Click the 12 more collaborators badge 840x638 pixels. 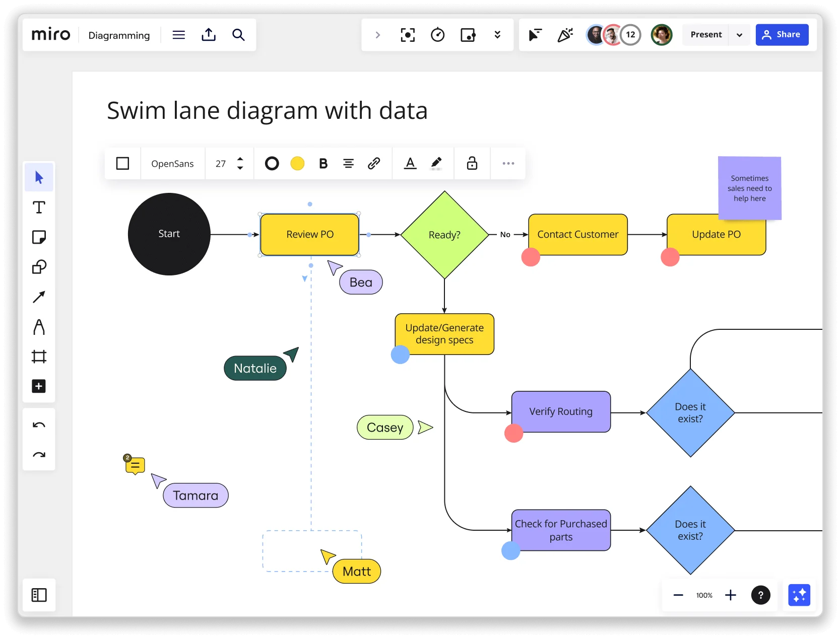630,35
